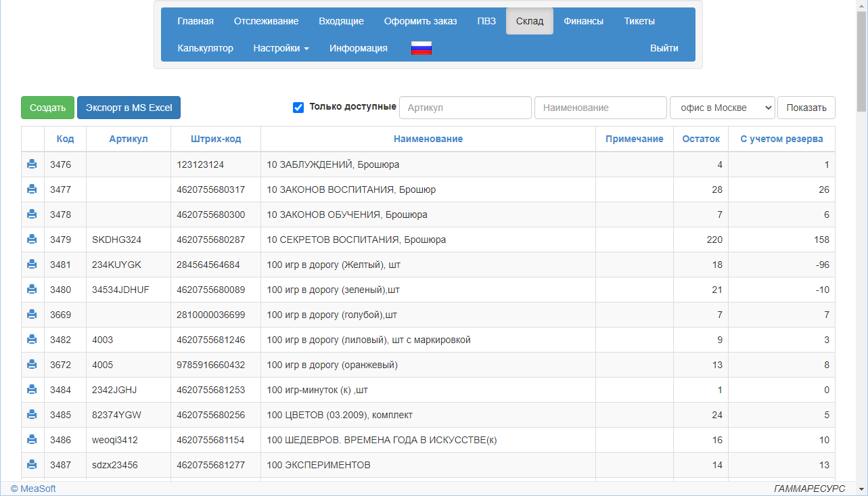Image resolution: width=868 pixels, height=496 pixels.
Task: Click print icon for item 3482
Action: (x=32, y=339)
